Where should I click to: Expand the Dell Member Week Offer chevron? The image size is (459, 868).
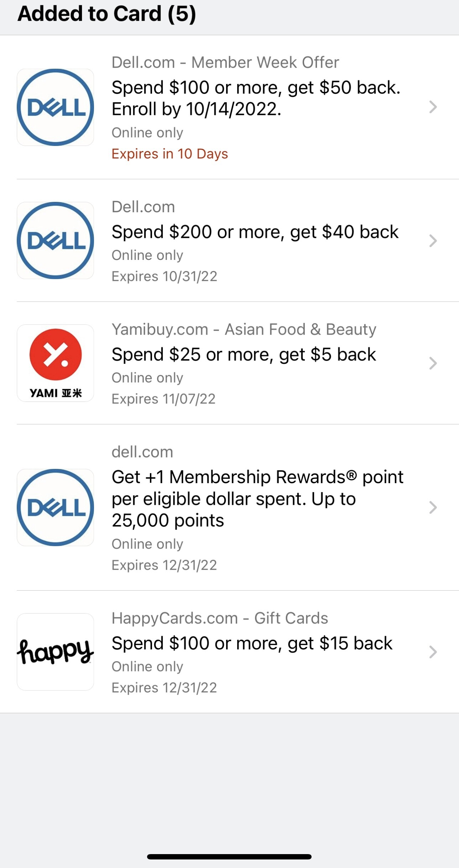433,107
